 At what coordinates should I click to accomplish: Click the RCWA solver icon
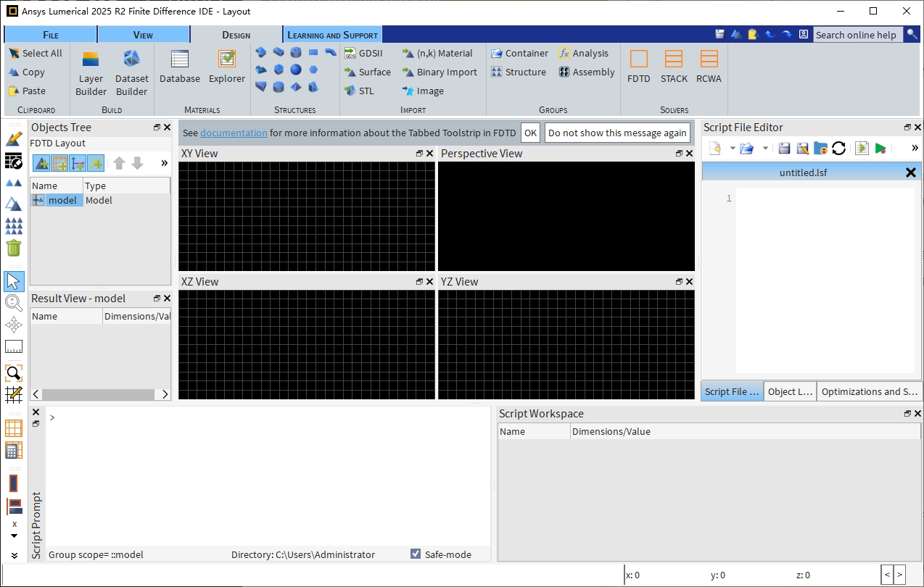(709, 66)
